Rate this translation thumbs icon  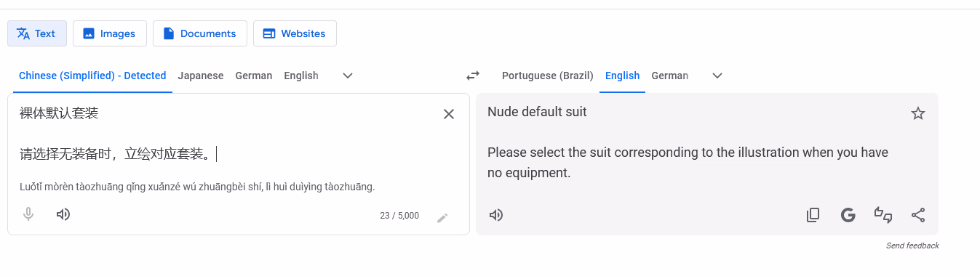(x=883, y=215)
